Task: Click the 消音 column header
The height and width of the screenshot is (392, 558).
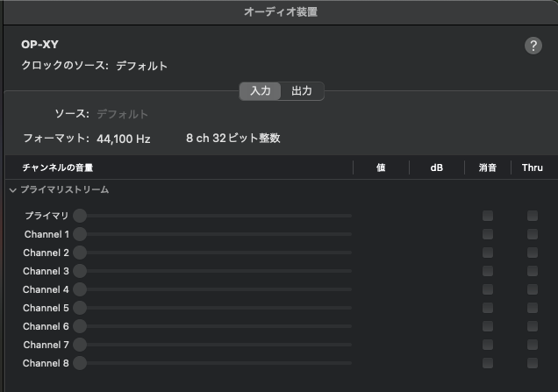Action: (x=488, y=167)
